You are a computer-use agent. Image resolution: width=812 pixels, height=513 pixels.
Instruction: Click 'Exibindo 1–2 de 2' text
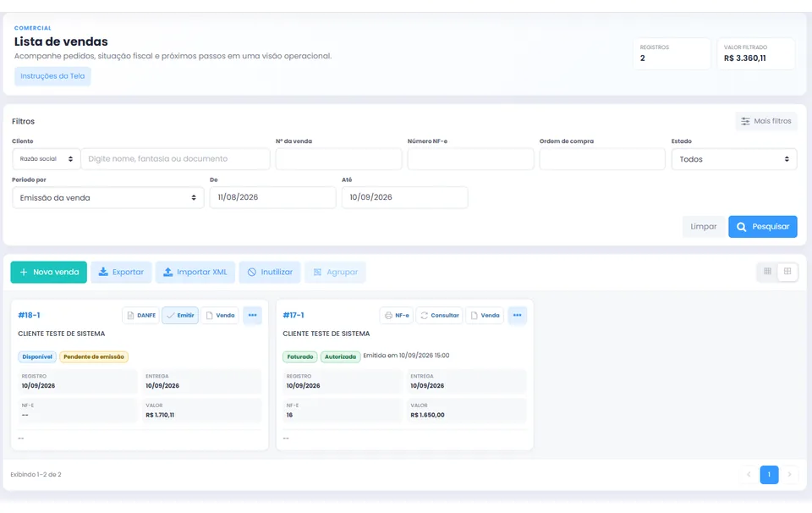[x=36, y=475]
